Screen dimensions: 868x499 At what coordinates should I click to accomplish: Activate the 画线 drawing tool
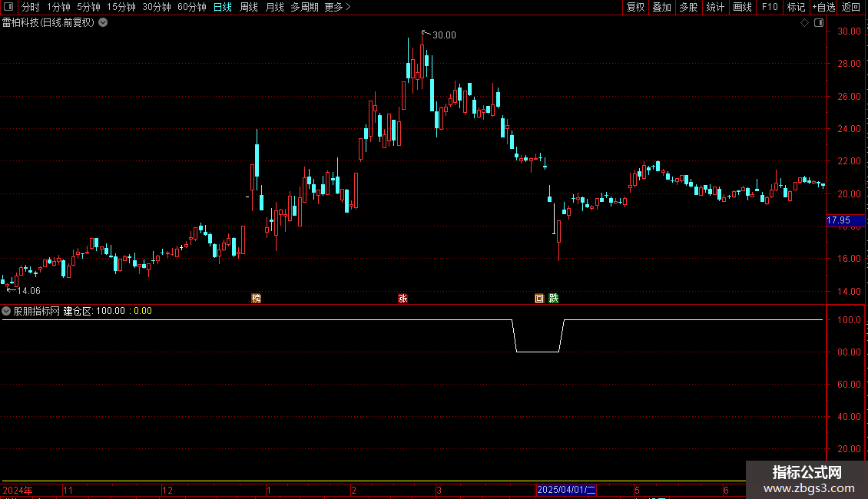742,7
